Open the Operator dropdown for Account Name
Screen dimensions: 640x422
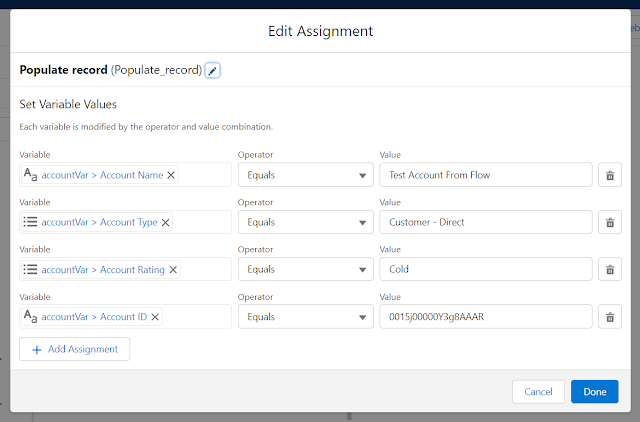pyautogui.click(x=306, y=175)
